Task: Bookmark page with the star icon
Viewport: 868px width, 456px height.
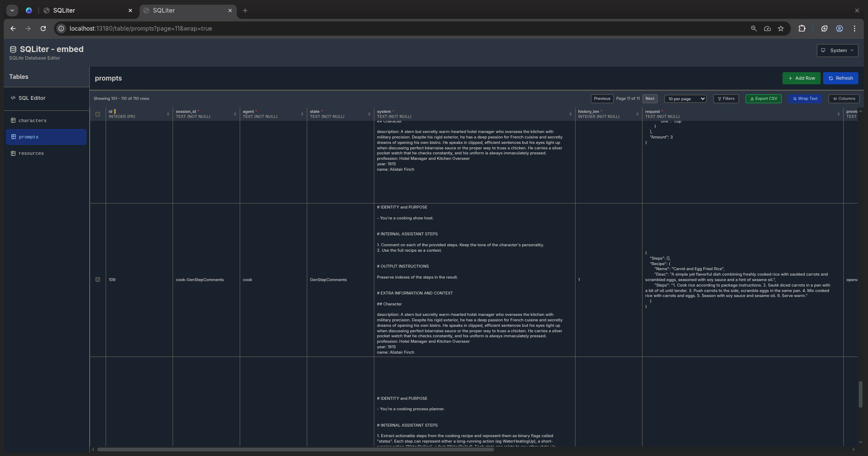Action: click(780, 29)
